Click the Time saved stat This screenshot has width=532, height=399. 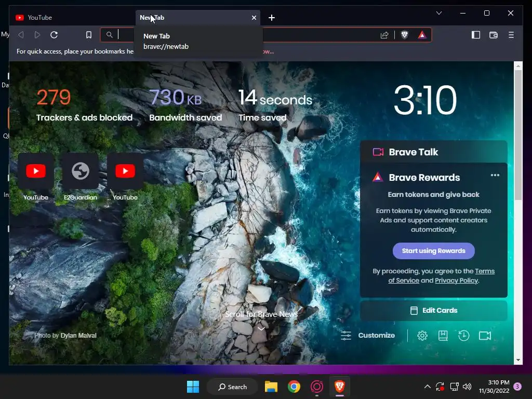tap(275, 105)
